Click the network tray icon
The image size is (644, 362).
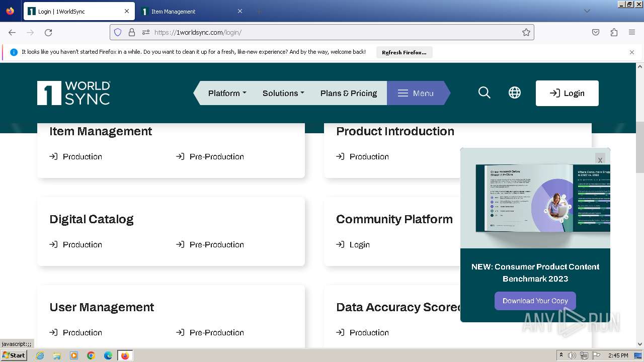584,355
